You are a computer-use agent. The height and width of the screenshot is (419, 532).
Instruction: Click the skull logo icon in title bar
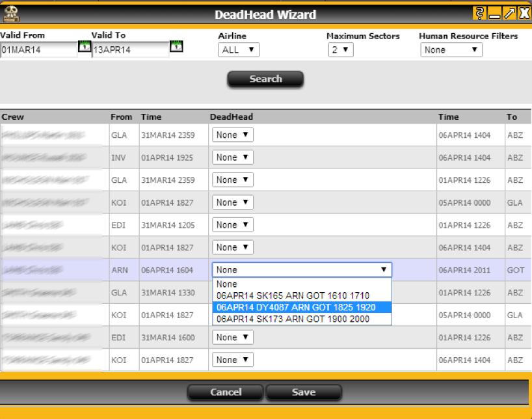11,14
